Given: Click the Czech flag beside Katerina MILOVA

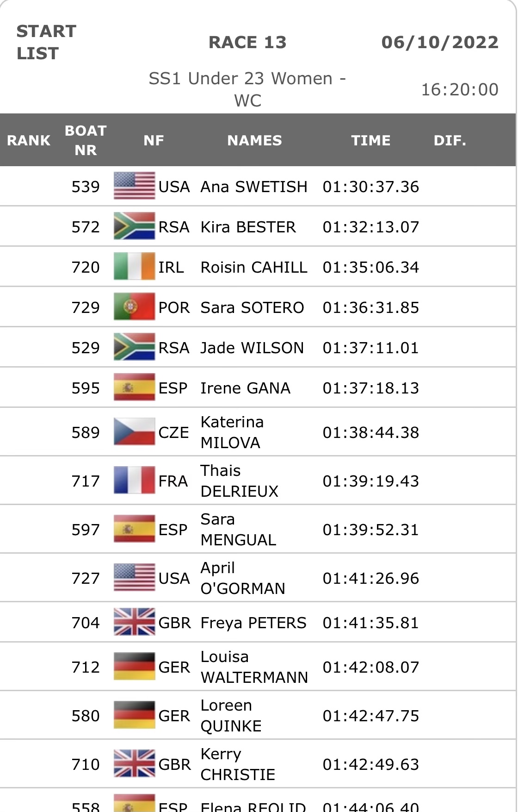Looking at the screenshot, I should (x=134, y=432).
